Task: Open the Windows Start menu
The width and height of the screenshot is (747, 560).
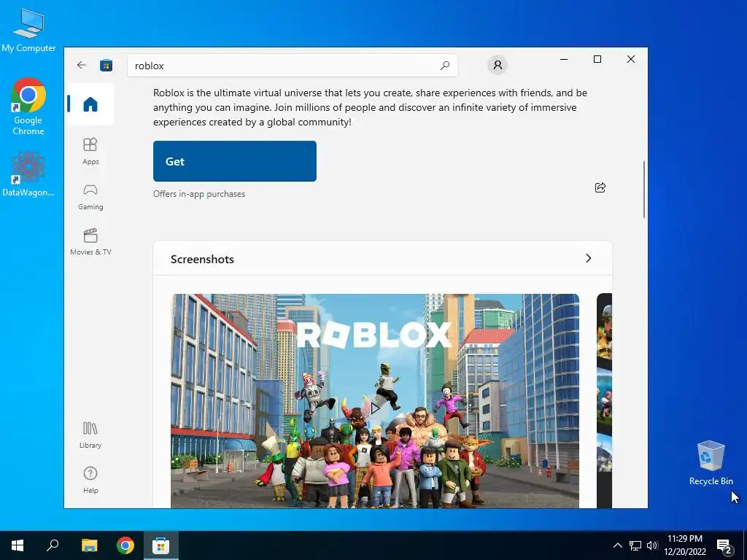Action: click(18, 545)
